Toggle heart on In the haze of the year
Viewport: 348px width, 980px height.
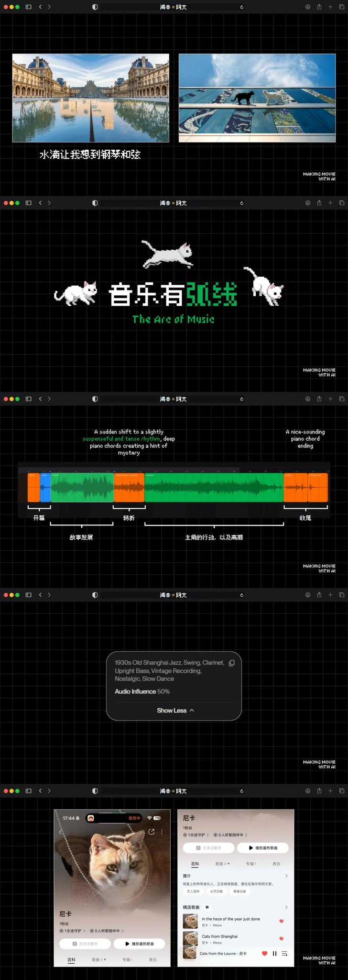282,921
